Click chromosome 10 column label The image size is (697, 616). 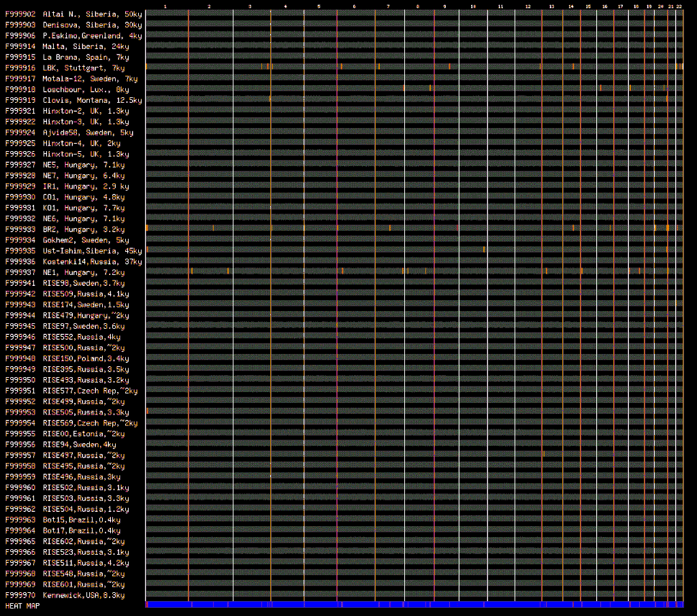(472, 6)
